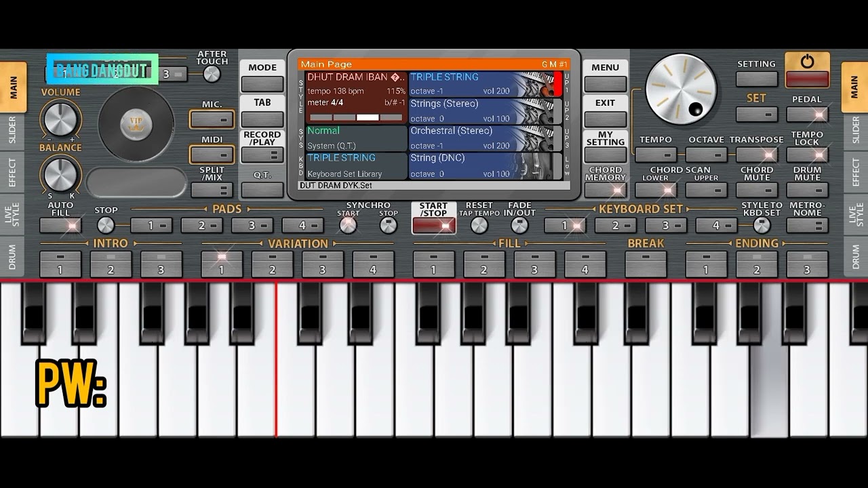
Task: Click the MODE button
Action: 262,83
